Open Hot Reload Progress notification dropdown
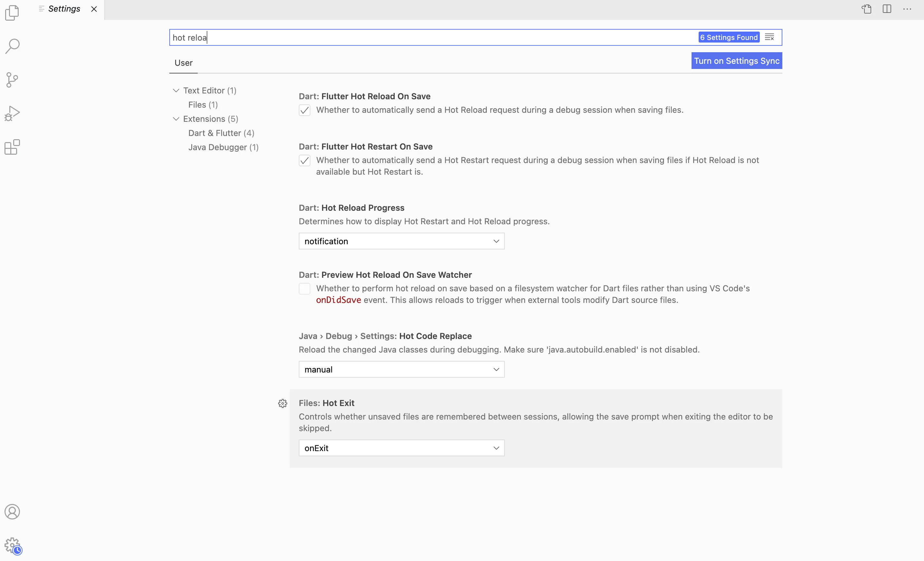 (x=401, y=241)
